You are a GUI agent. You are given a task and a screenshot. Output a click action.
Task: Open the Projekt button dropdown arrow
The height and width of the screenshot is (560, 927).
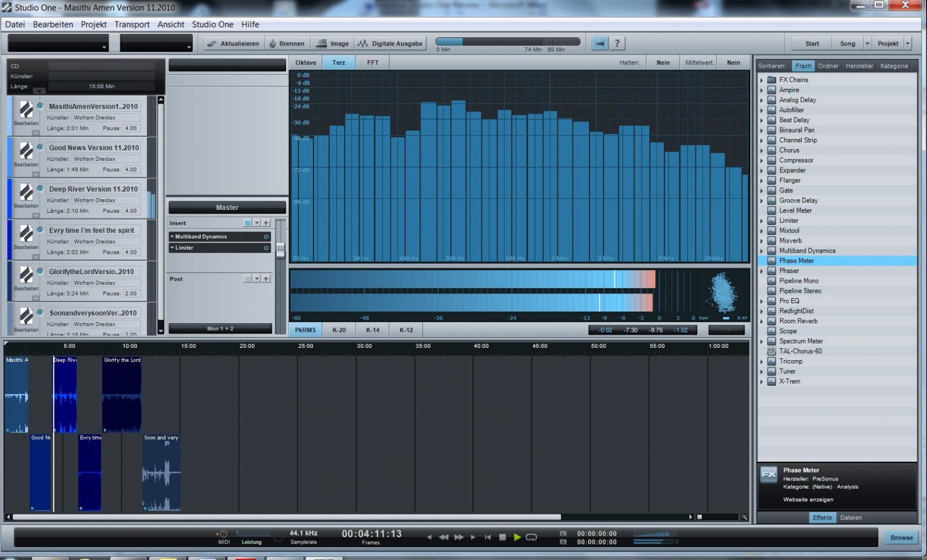pyautogui.click(x=908, y=44)
